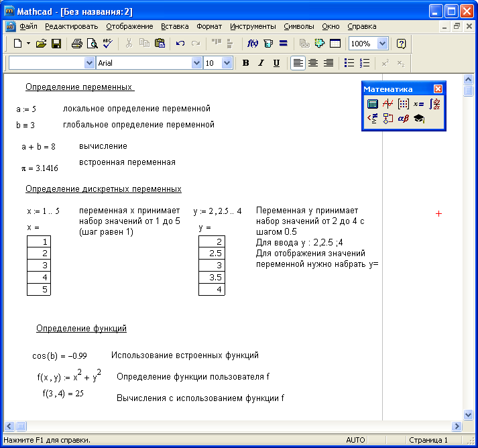The width and height of the screenshot is (478, 448).
Task: Open the Вставка menu
Action: (175, 27)
